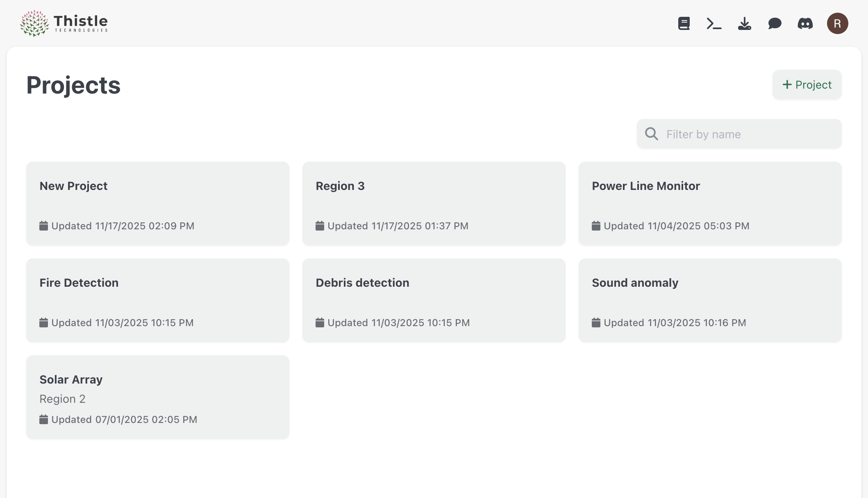This screenshot has width=868, height=498.
Task: Open the Discord community icon
Action: click(805, 23)
